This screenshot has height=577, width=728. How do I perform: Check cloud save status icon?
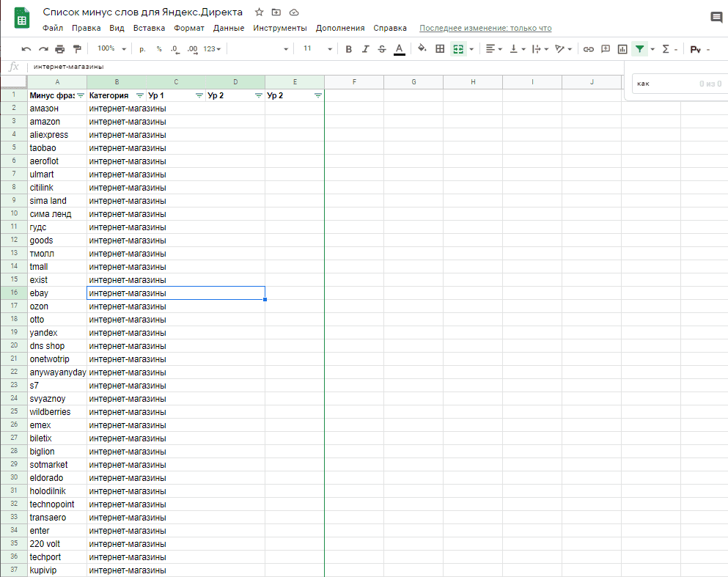(294, 12)
